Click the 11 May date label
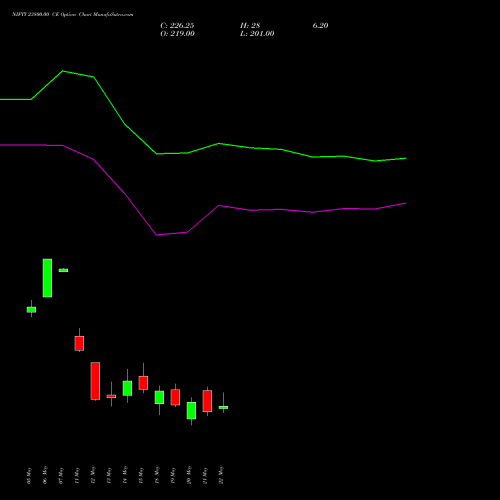 [x=77, y=476]
